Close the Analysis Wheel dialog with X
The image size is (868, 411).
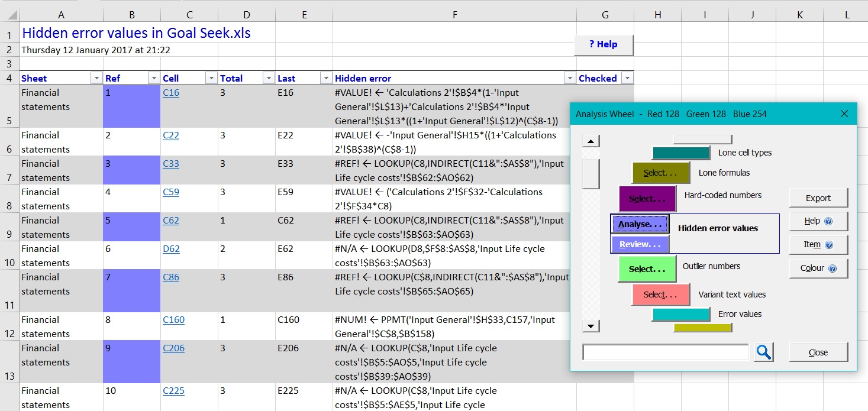pos(844,114)
